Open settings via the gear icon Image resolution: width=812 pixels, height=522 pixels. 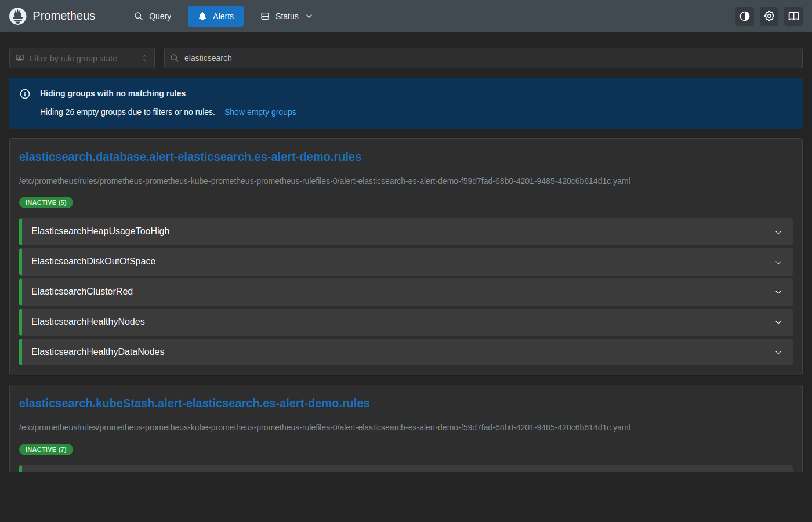769,16
